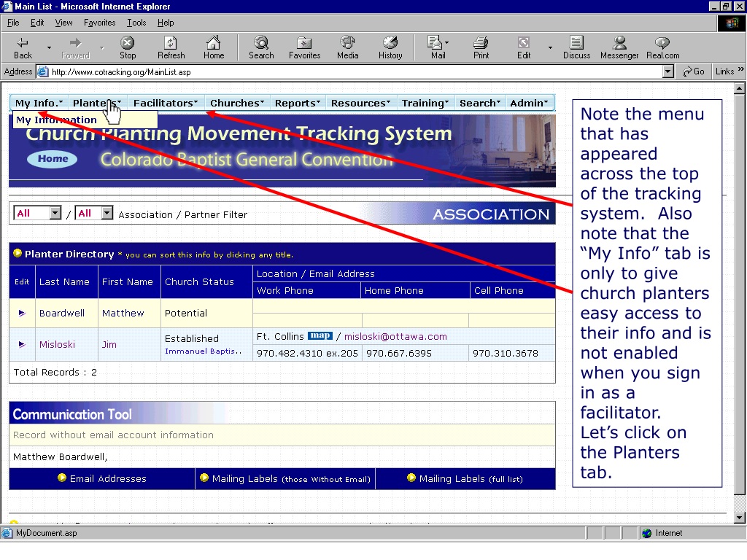The image size is (747, 560).
Task: Sort by the Last Name column header
Action: [64, 281]
